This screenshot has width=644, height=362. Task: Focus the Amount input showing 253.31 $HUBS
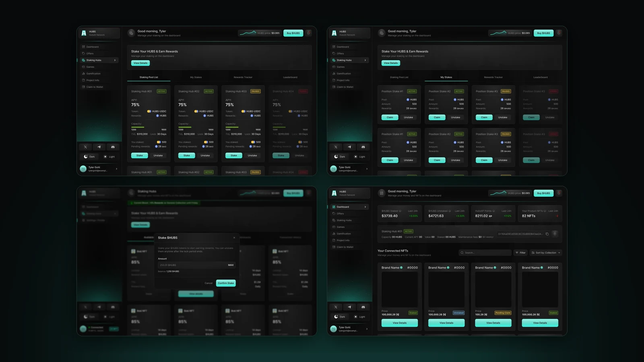click(196, 265)
